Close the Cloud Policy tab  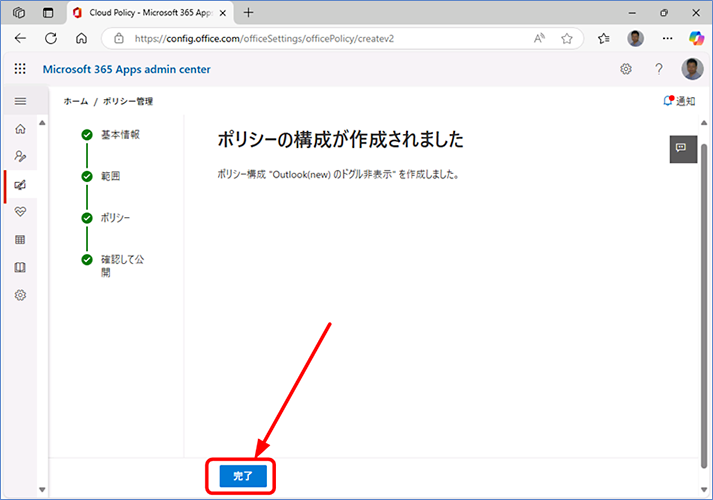[x=223, y=13]
